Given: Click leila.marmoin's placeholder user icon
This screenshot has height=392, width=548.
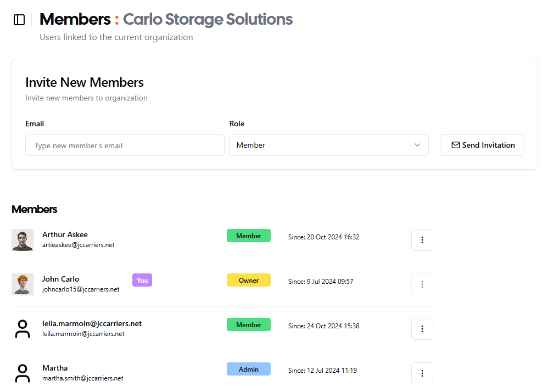Looking at the screenshot, I should coord(23,329).
